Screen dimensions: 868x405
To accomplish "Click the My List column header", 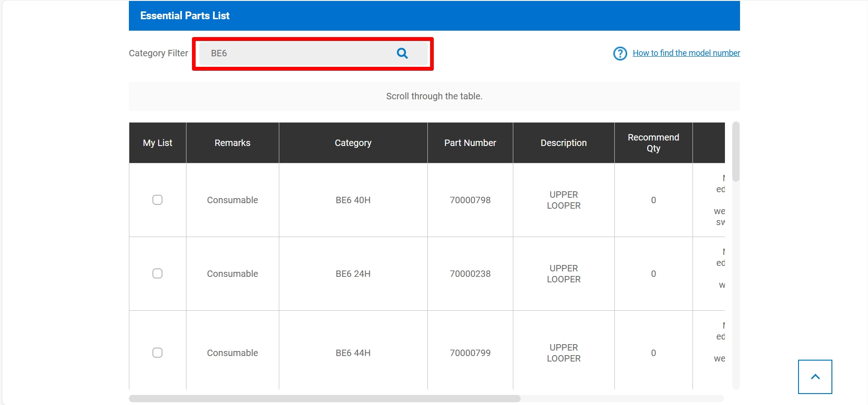I will [157, 143].
